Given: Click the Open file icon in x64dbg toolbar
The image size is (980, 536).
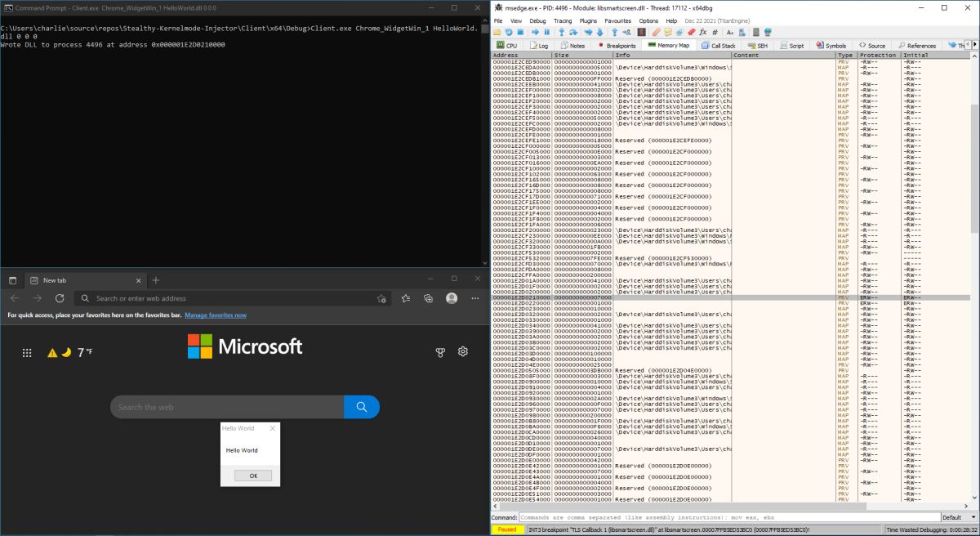Looking at the screenshot, I should pos(496,32).
